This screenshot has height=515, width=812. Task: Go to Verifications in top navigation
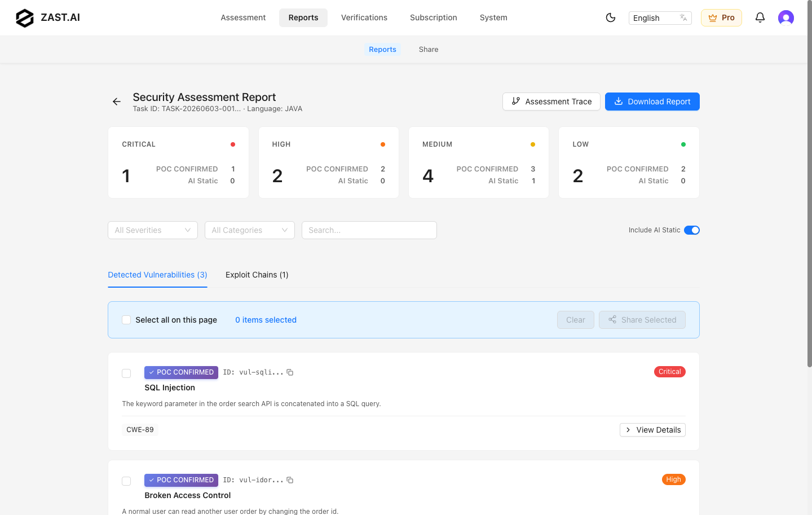(364, 17)
